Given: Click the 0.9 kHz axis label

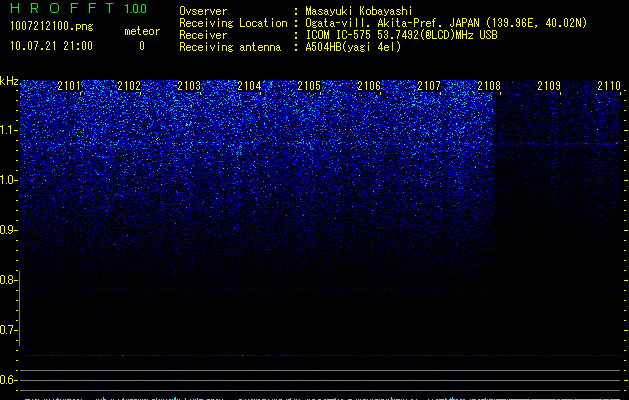Looking at the screenshot, I should tap(8, 230).
